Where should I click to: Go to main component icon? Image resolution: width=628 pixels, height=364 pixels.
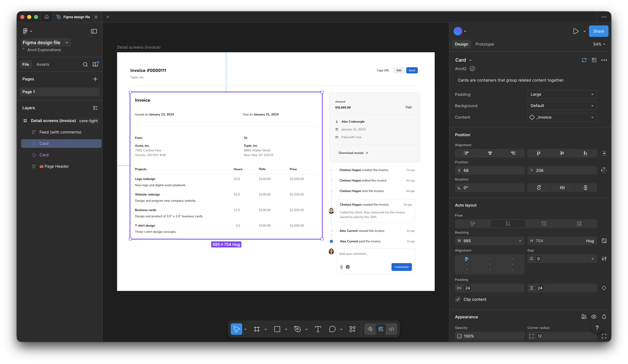coord(594,60)
